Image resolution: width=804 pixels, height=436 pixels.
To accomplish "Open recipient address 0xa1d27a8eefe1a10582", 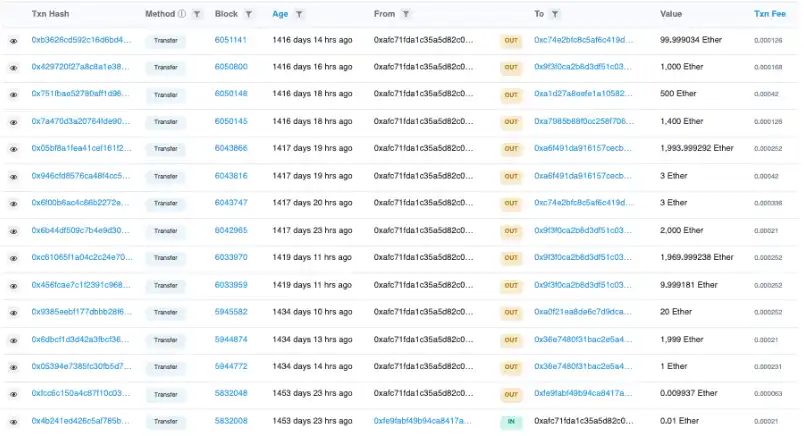I will [583, 93].
